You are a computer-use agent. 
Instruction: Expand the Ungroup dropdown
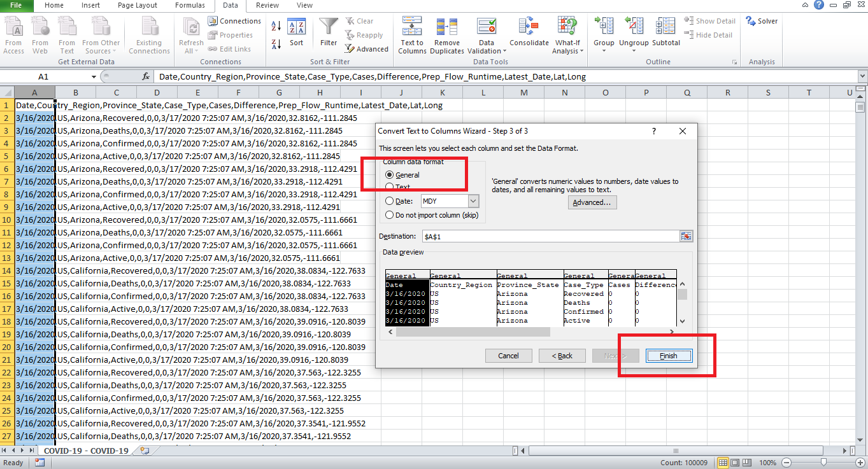pyautogui.click(x=634, y=47)
